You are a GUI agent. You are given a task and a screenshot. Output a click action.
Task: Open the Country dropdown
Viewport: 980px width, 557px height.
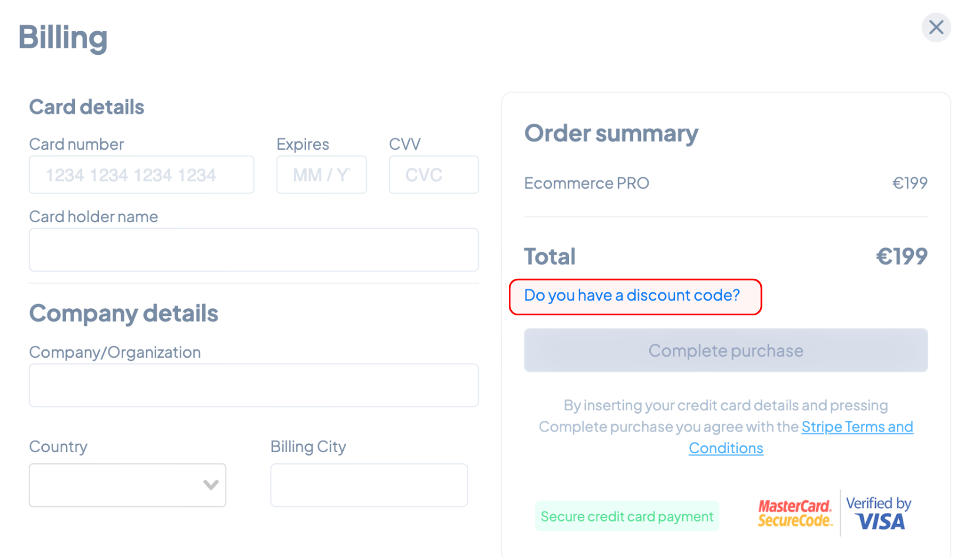[127, 485]
